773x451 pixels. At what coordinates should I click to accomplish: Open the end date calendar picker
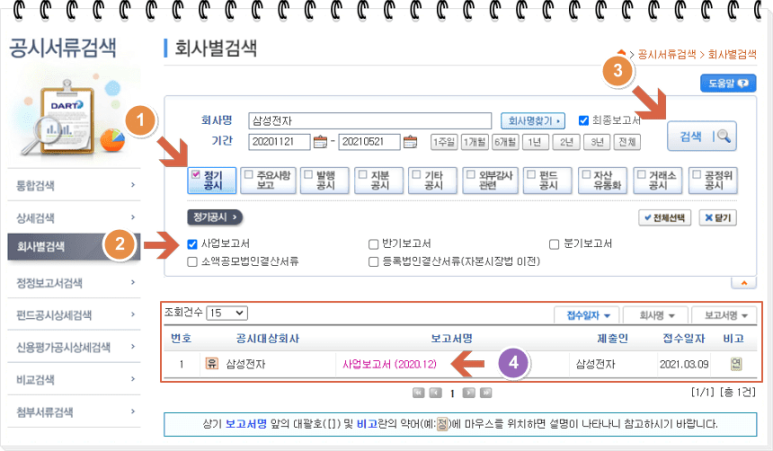415,141
